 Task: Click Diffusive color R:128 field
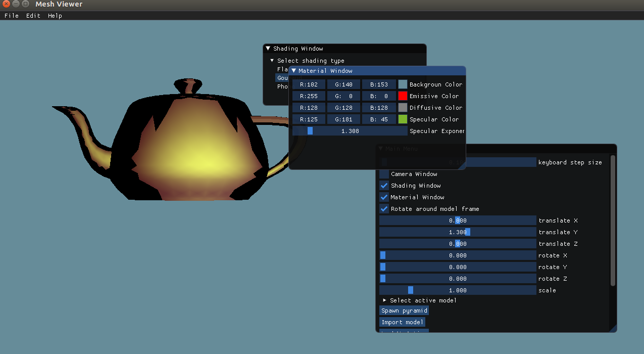[309, 108]
